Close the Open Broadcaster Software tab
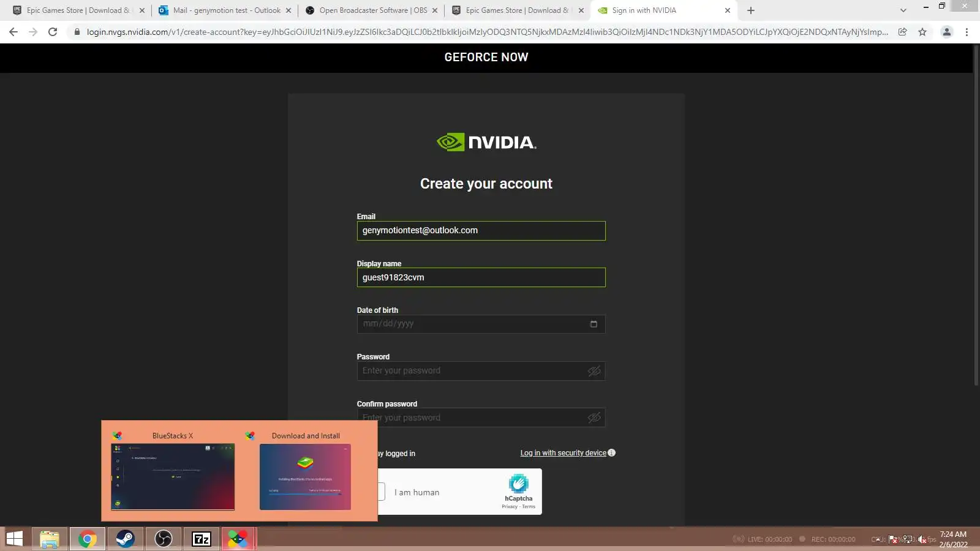 click(x=435, y=10)
